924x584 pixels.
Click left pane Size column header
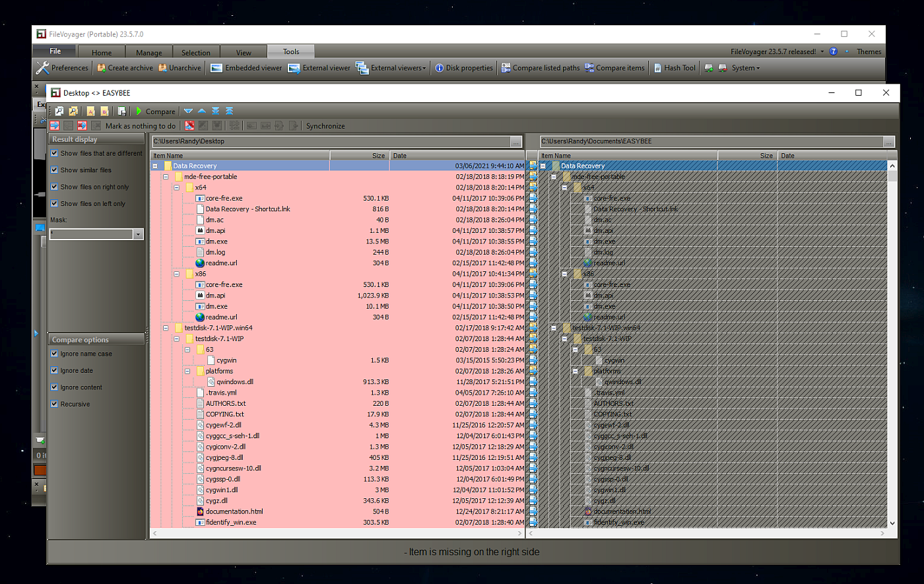tap(360, 156)
